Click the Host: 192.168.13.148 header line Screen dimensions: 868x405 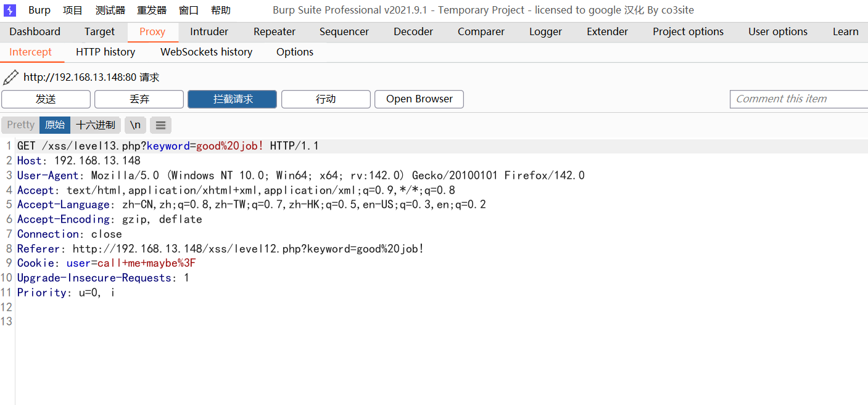click(79, 161)
